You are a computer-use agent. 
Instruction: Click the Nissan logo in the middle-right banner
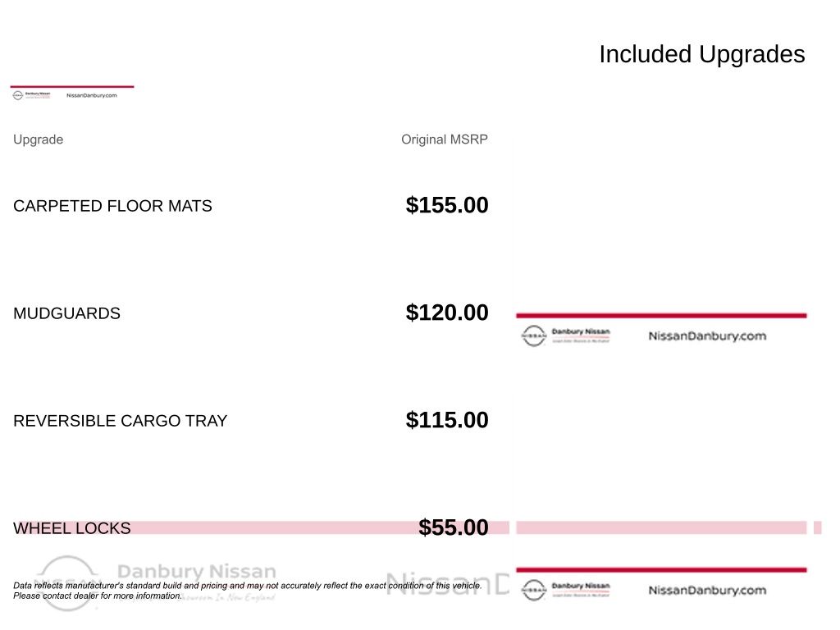tap(533, 336)
